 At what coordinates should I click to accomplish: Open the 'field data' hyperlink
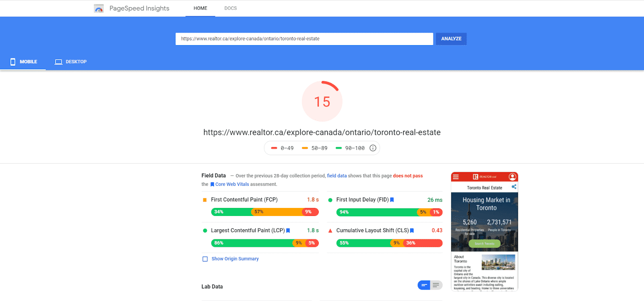336,176
